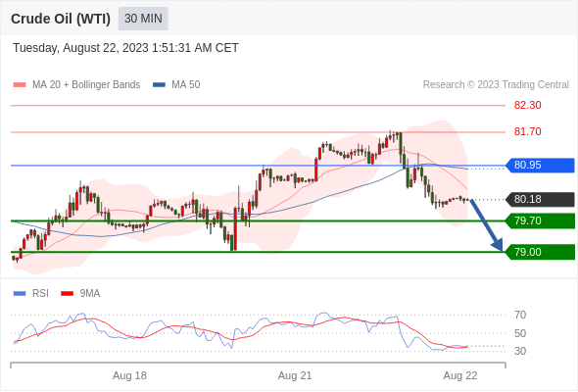Click the RSI 70 level label

[x=520, y=315]
